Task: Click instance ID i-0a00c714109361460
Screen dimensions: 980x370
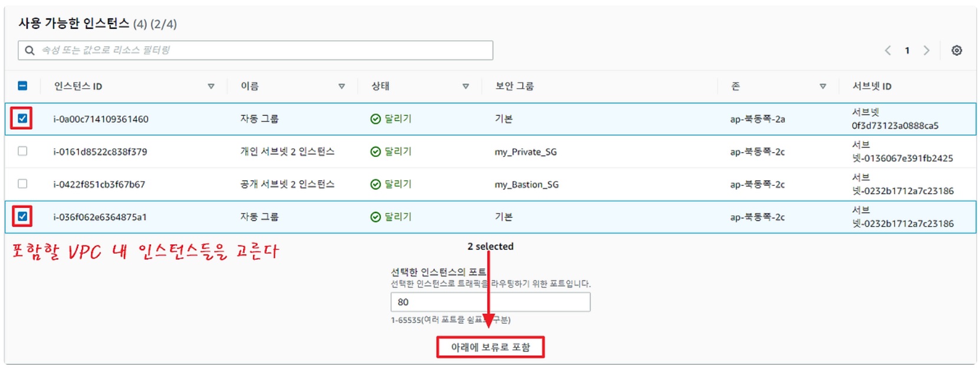Action: [101, 119]
